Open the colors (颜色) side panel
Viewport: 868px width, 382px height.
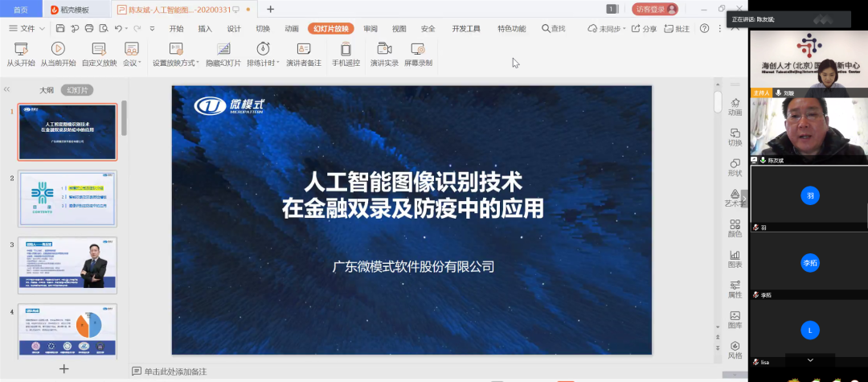735,228
